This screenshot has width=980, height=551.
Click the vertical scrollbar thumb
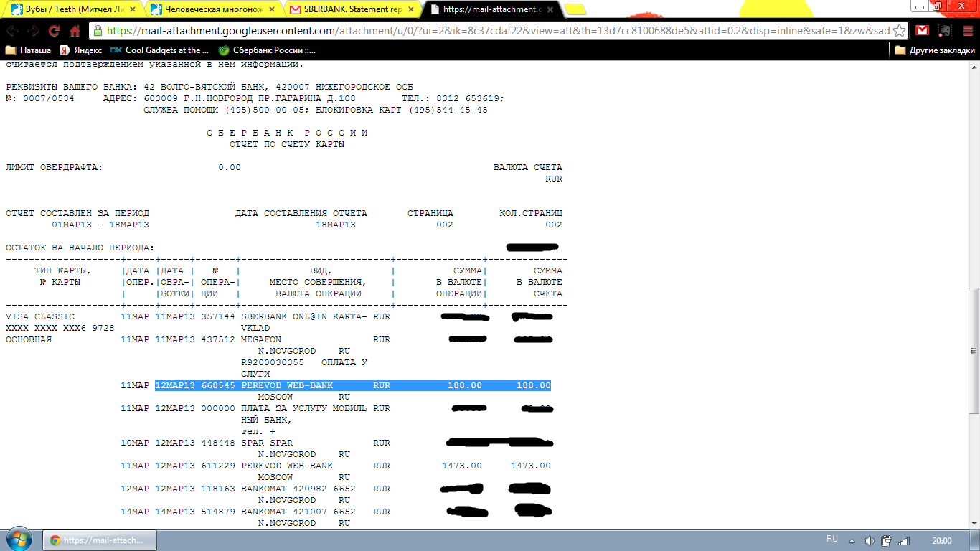[974, 350]
